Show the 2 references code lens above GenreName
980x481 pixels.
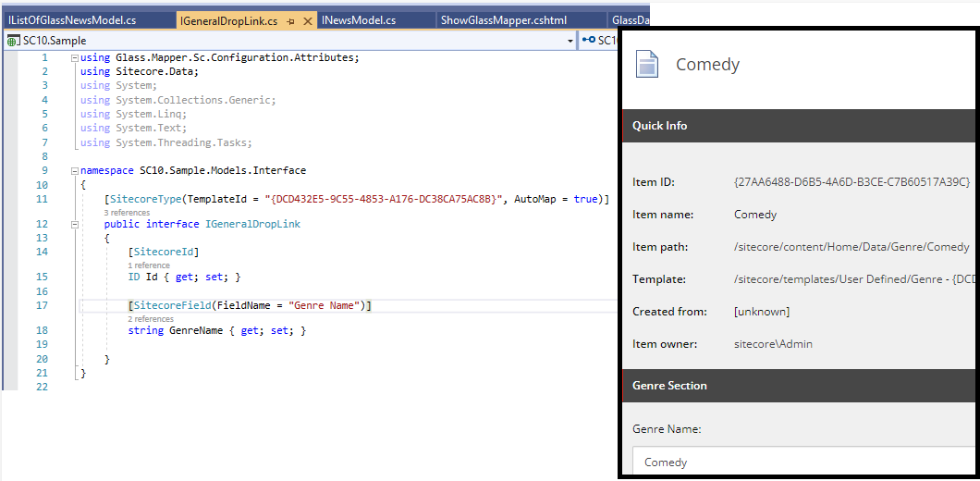151,319
